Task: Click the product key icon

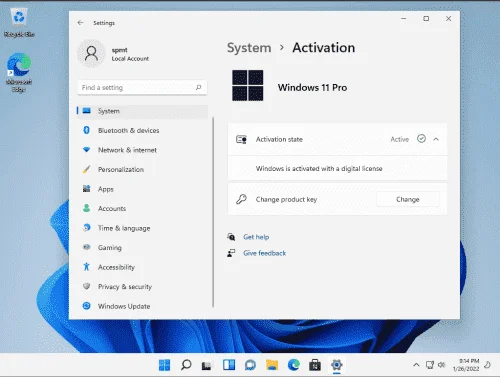Action: pyautogui.click(x=241, y=199)
